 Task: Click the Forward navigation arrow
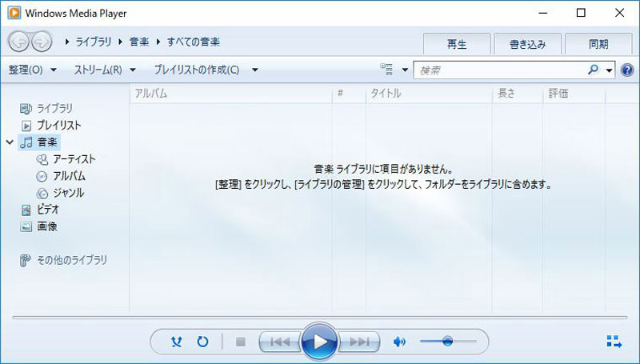tap(42, 42)
